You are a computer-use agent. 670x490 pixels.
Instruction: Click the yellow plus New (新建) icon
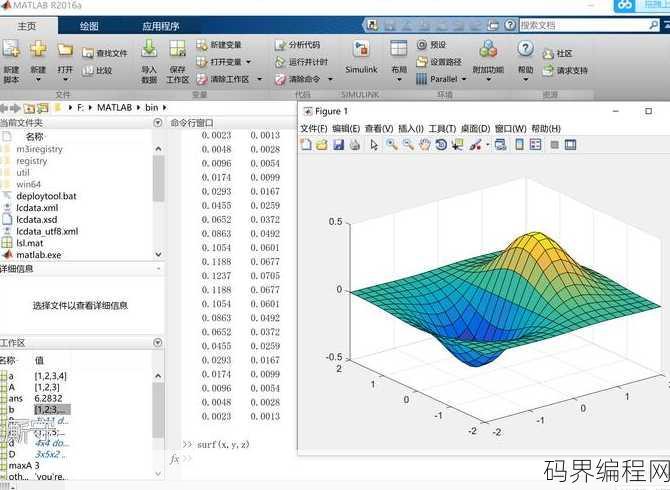pyautogui.click(x=38, y=49)
